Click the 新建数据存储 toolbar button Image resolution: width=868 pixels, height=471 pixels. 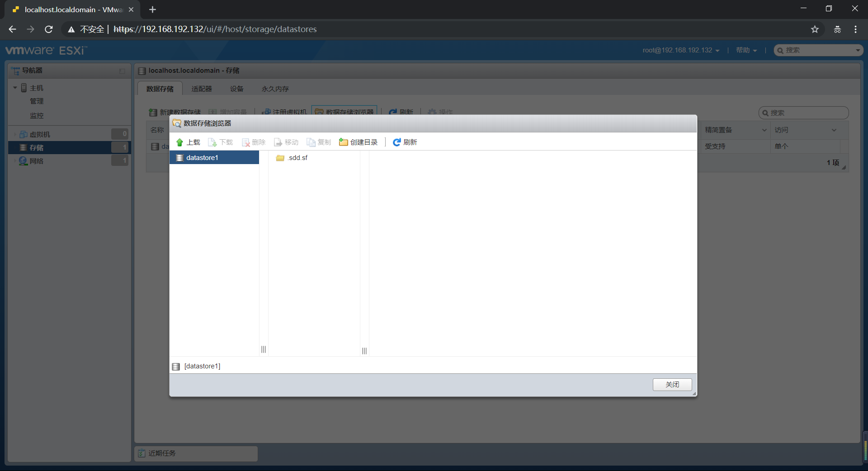[175, 112]
